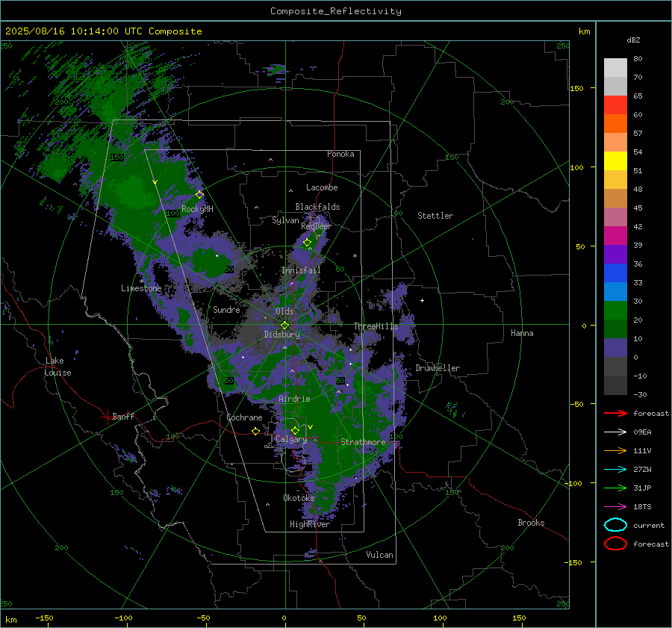Click the Sundre town label
This screenshot has height=628, width=672.
click(226, 309)
